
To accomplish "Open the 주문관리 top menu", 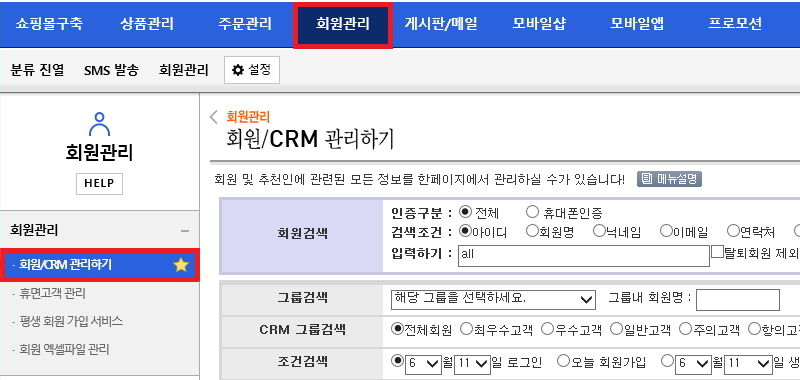I will pos(244,24).
